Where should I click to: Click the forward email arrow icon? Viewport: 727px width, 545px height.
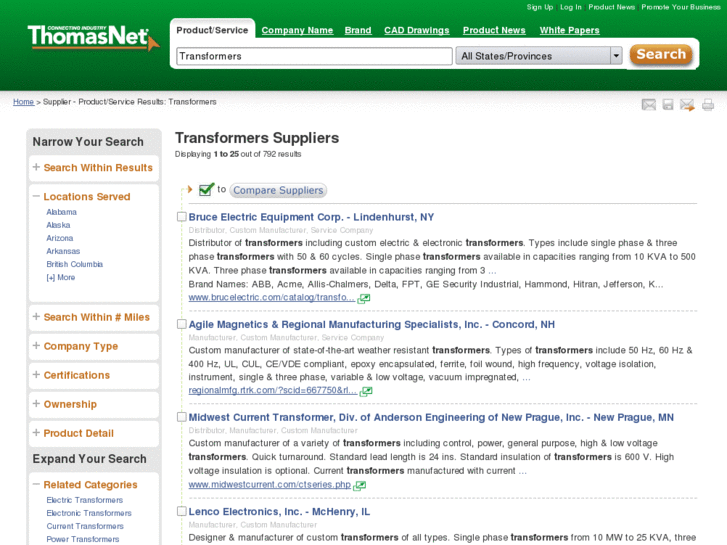point(687,104)
